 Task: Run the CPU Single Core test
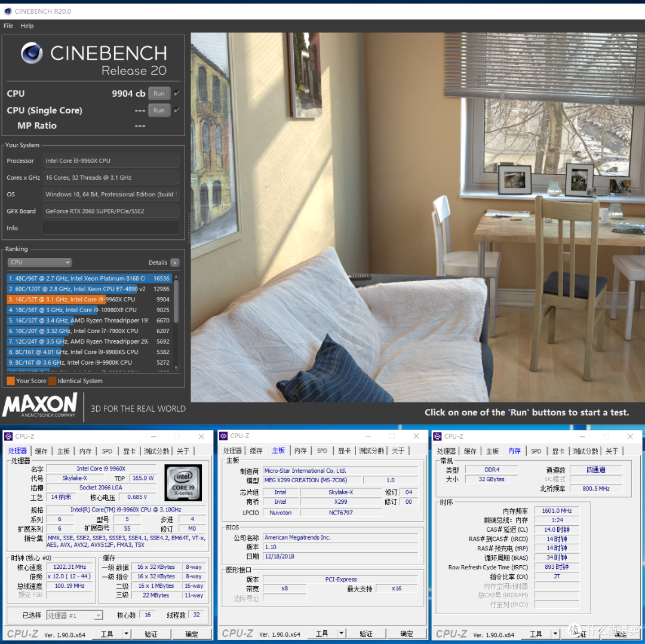159,110
